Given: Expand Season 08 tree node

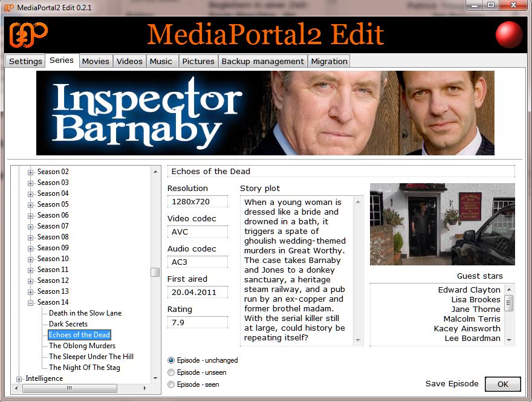Looking at the screenshot, I should 31,238.
